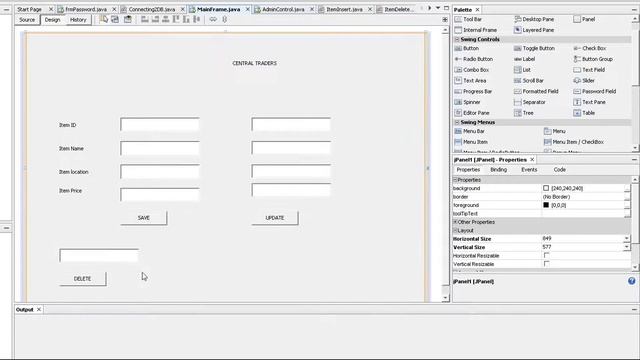Select Password Field component in Palette
Image resolution: width=640 pixels, height=360 pixels.
click(x=595, y=91)
